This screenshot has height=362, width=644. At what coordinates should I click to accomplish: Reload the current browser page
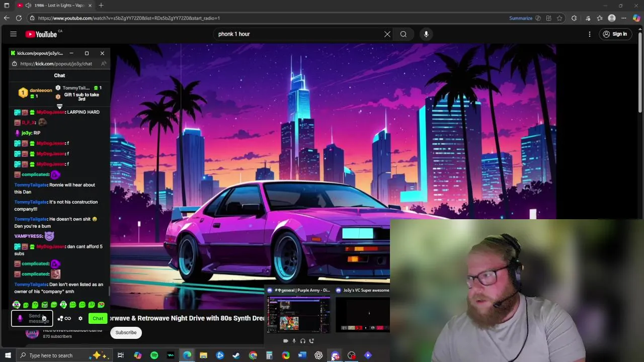click(19, 18)
